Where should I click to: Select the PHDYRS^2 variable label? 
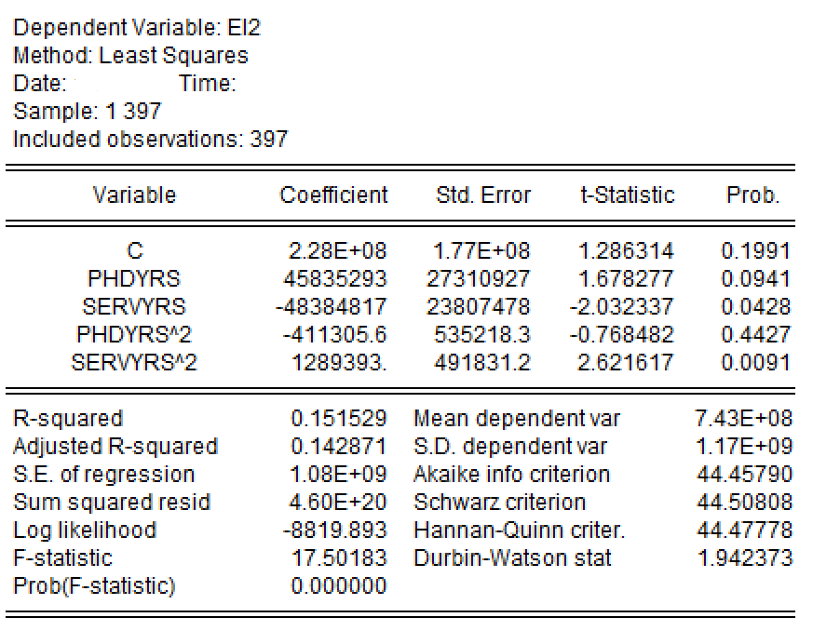134,334
